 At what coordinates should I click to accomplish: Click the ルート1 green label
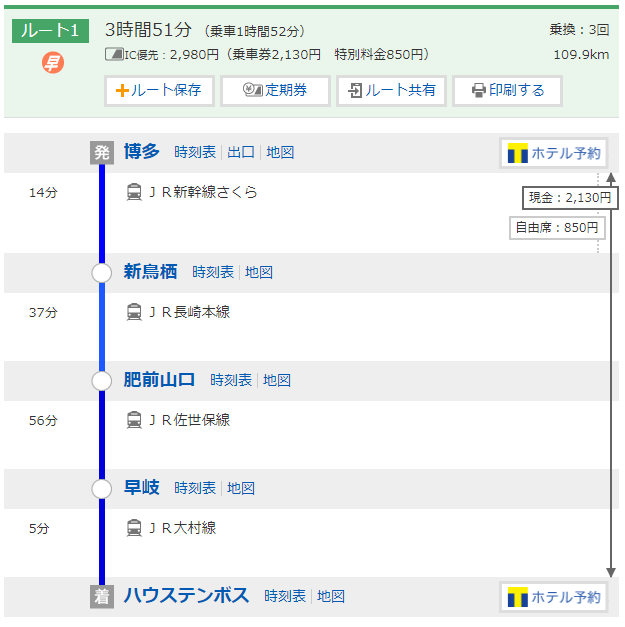pyautogui.click(x=50, y=31)
